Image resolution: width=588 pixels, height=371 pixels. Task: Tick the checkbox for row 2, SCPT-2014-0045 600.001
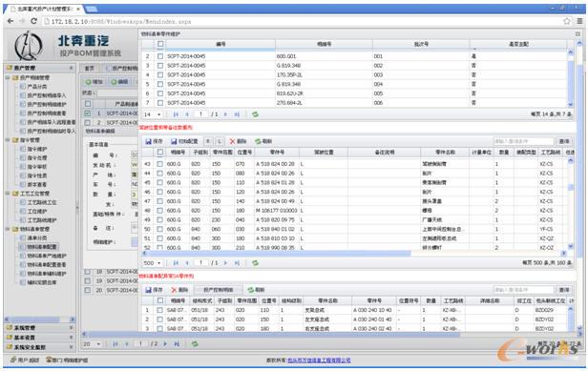(160, 56)
